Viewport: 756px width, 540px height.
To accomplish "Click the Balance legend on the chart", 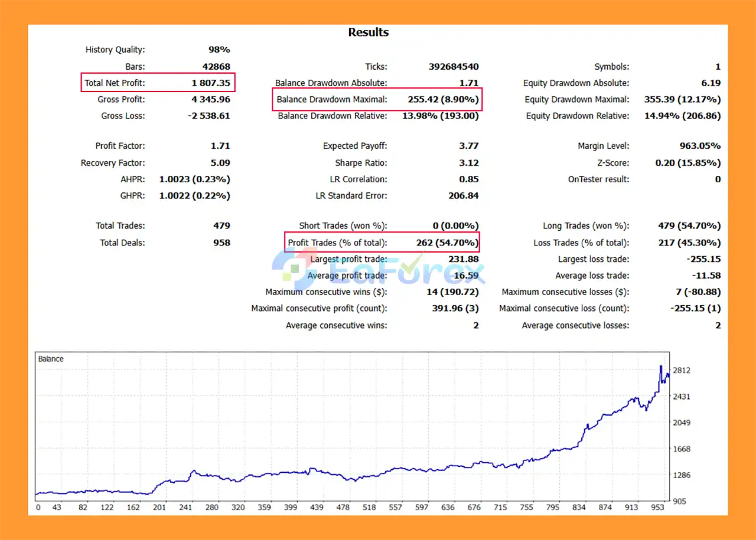I will pyautogui.click(x=50, y=358).
